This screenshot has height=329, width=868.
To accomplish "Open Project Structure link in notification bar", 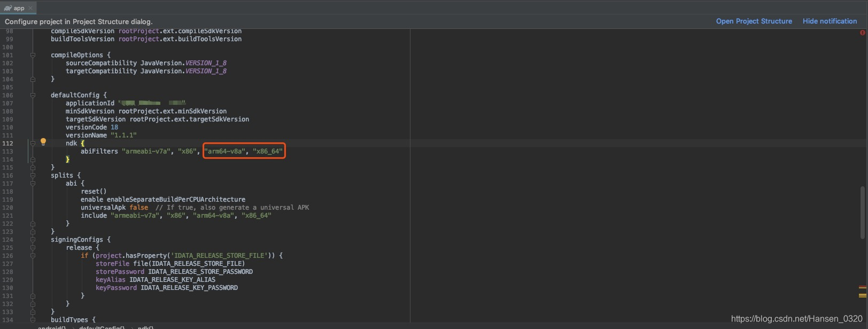I will [754, 21].
